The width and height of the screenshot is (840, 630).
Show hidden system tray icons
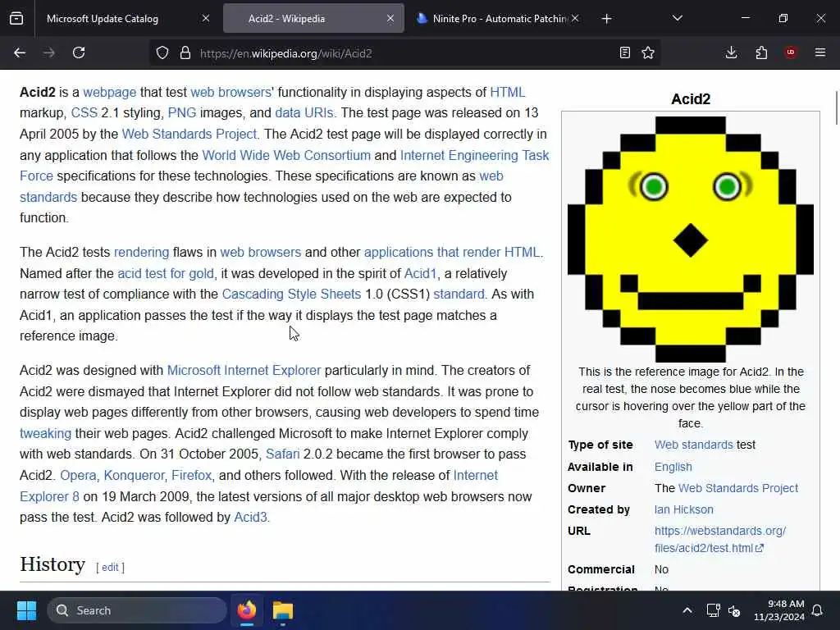(687, 610)
